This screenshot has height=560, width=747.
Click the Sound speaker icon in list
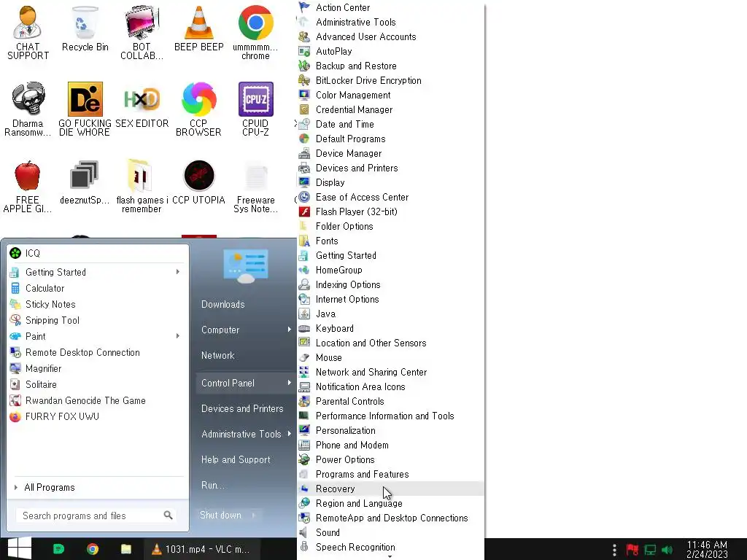(x=303, y=532)
